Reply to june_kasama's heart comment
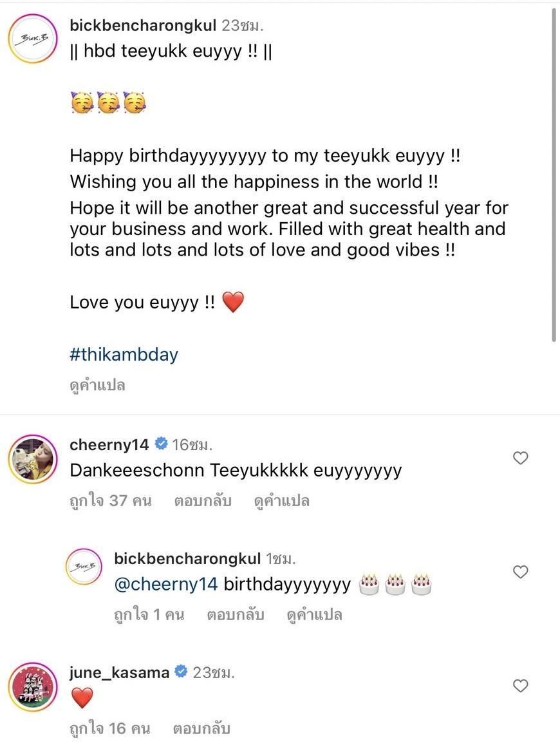 tap(201, 728)
